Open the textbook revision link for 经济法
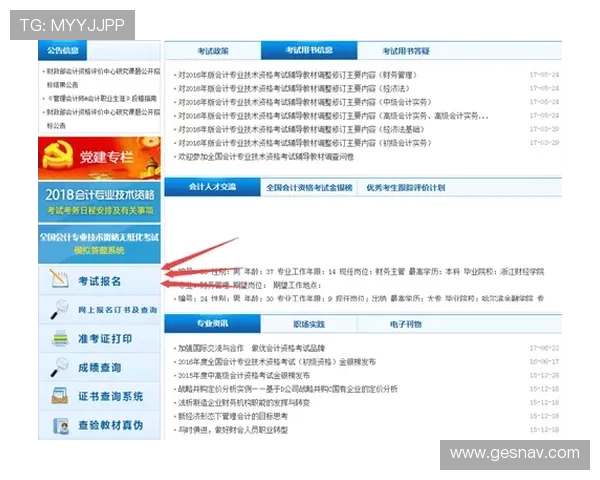The width and height of the screenshot is (600, 480). (293, 88)
